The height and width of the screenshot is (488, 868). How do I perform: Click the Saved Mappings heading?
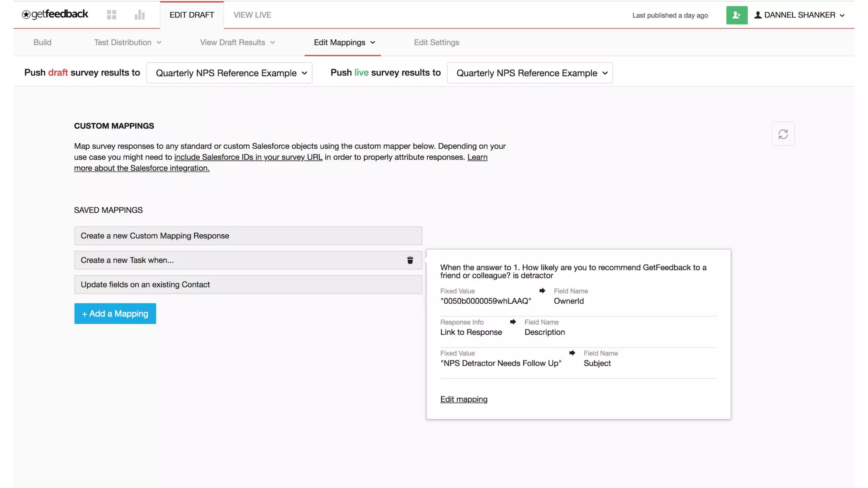tap(108, 210)
